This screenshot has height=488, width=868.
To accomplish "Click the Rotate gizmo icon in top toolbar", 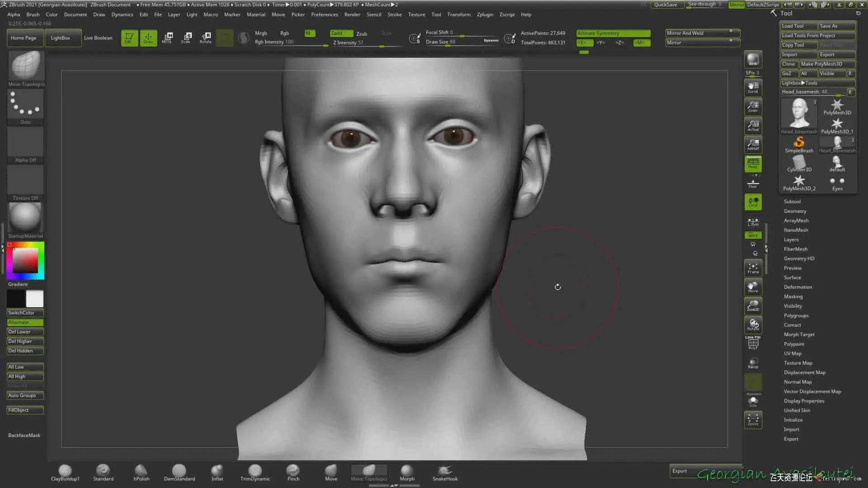I will point(206,38).
